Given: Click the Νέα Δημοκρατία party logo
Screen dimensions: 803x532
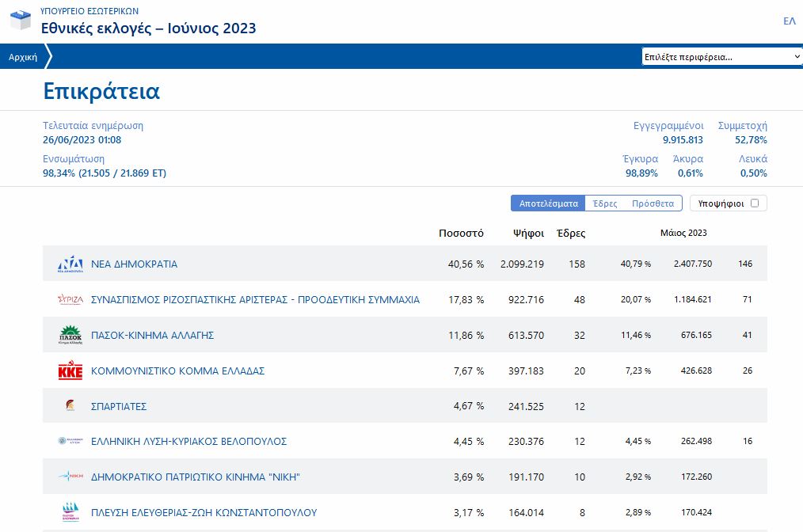Looking at the screenshot, I should [70, 264].
